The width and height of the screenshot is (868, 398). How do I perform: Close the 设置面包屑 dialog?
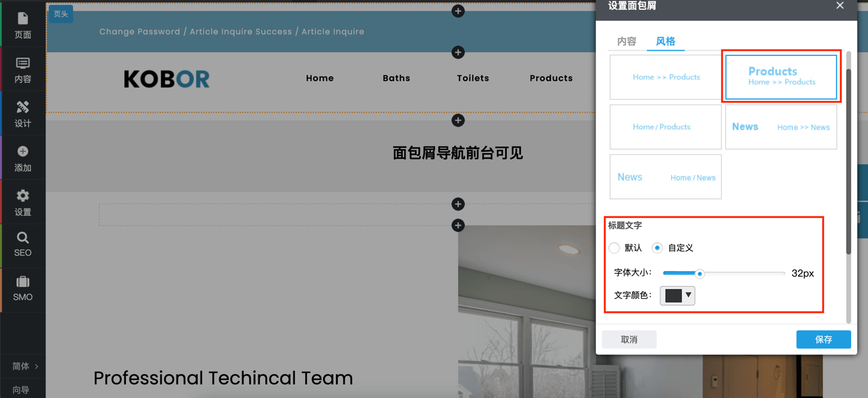(x=839, y=6)
